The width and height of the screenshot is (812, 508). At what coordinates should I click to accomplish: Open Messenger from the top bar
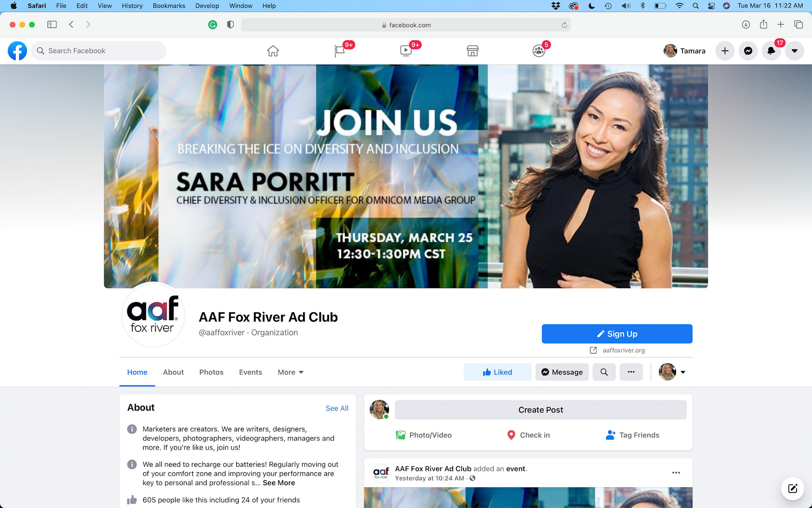[x=748, y=51]
